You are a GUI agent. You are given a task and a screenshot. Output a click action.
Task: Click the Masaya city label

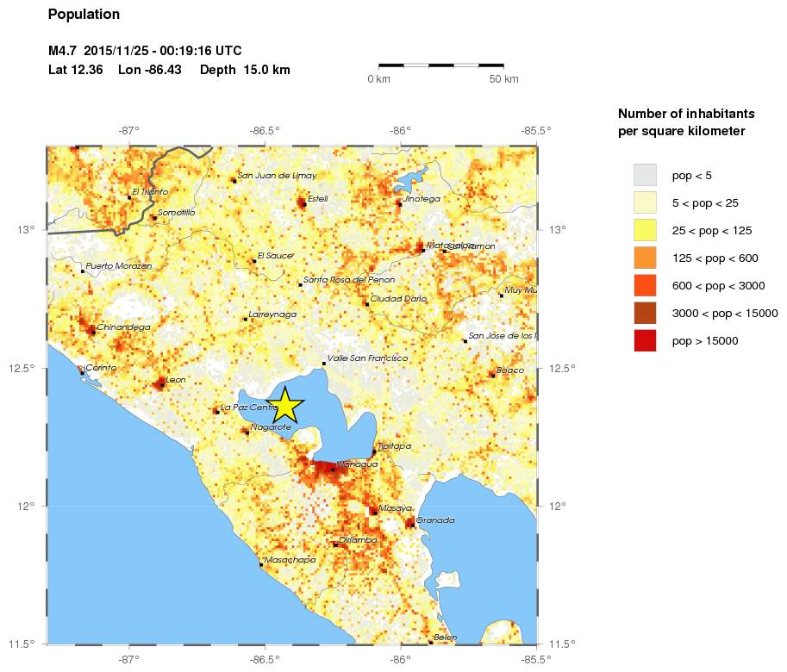click(395, 508)
